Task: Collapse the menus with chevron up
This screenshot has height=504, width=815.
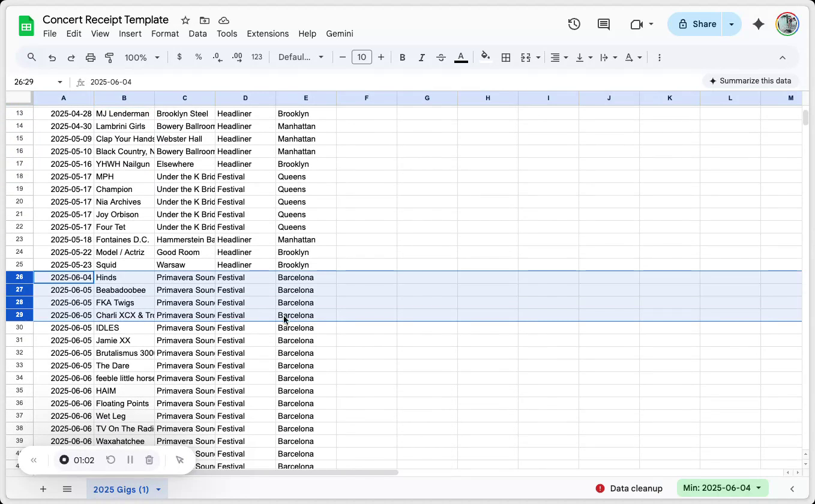Action: (783, 58)
